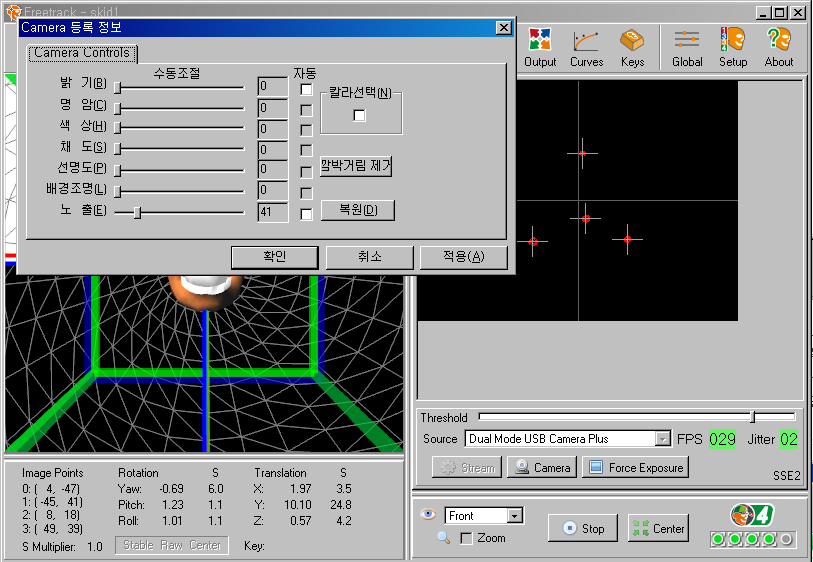Select the Camera Controls tab
813x562 pixels.
tap(81, 53)
